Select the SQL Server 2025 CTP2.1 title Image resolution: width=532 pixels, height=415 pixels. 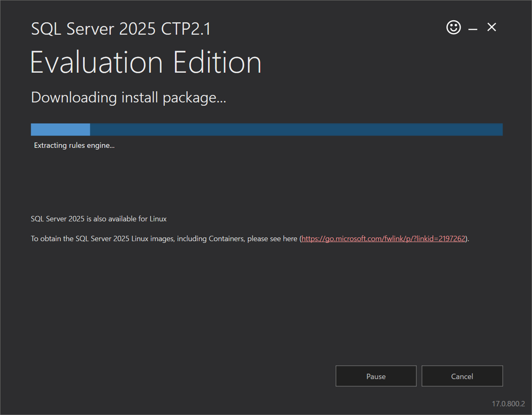pos(120,29)
